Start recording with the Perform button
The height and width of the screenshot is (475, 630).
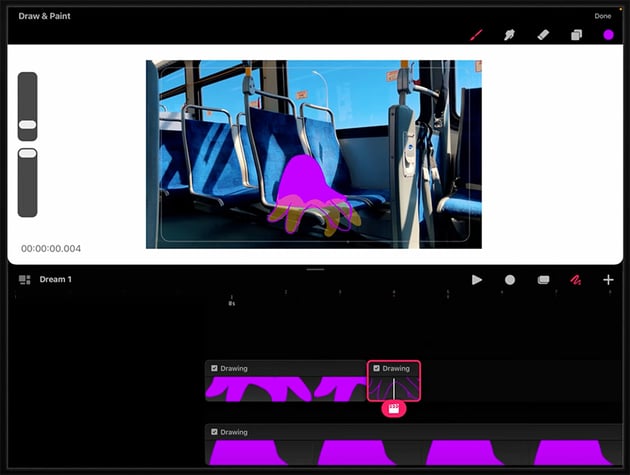tap(510, 280)
